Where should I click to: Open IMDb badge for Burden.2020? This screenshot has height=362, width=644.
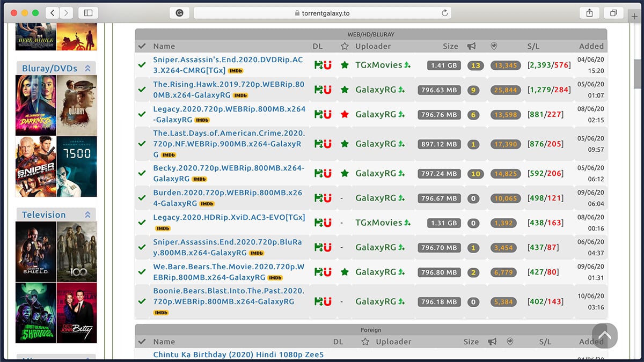point(207,204)
